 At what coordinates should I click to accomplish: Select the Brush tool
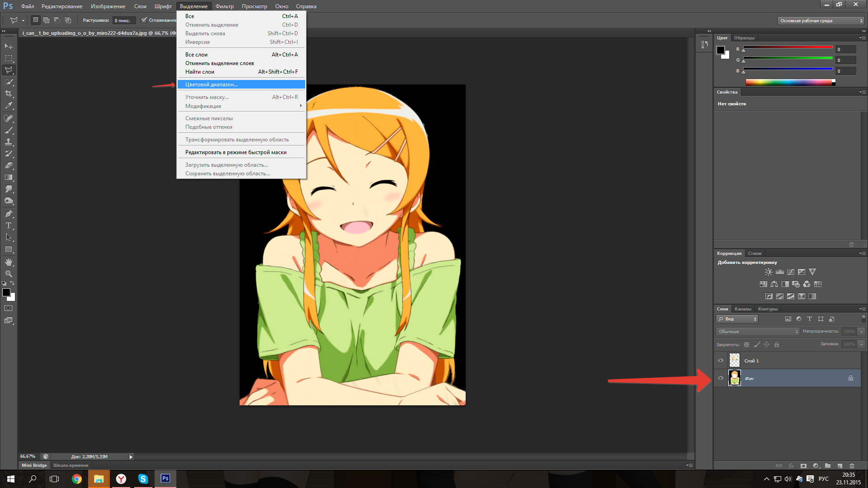(9, 130)
